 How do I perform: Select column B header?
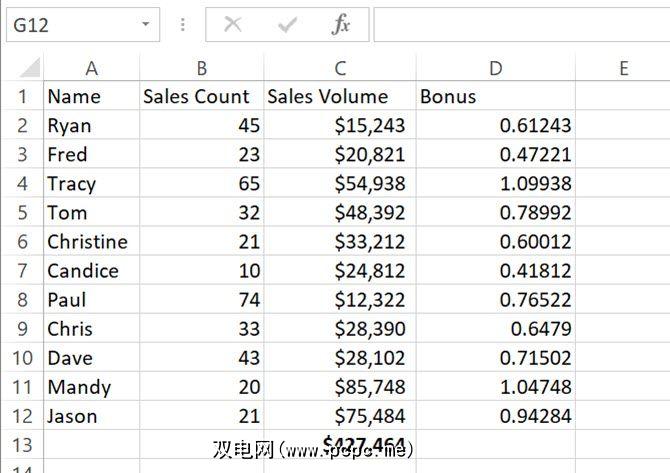201,68
